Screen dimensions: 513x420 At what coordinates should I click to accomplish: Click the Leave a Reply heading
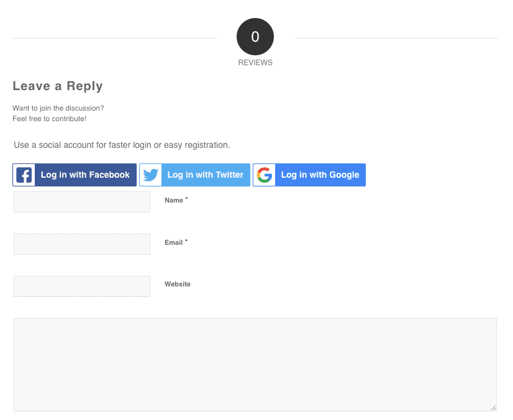[x=58, y=86]
